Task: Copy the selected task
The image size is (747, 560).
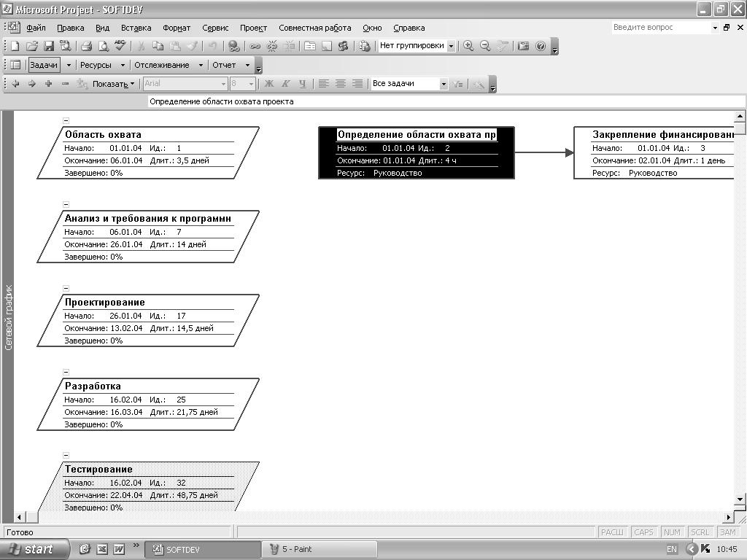Action: click(x=158, y=46)
